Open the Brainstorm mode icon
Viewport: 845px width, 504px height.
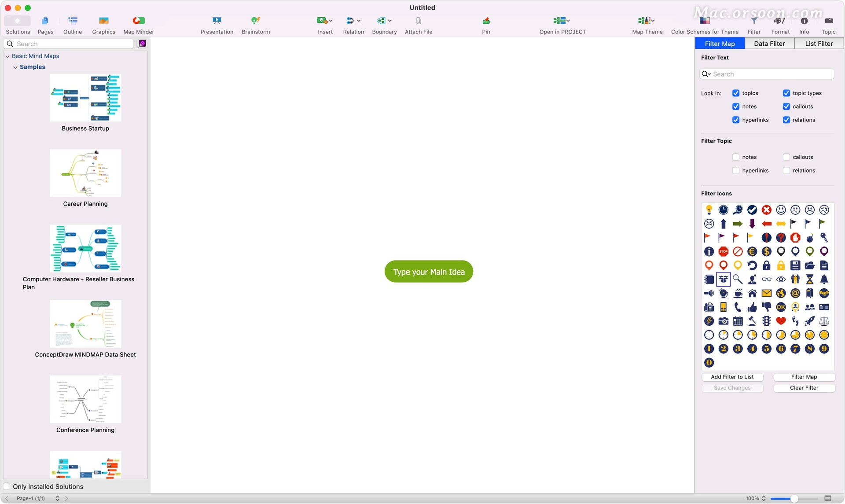(x=255, y=21)
